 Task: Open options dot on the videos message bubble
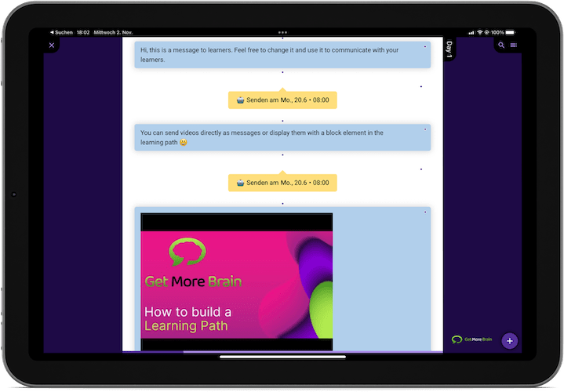425,129
